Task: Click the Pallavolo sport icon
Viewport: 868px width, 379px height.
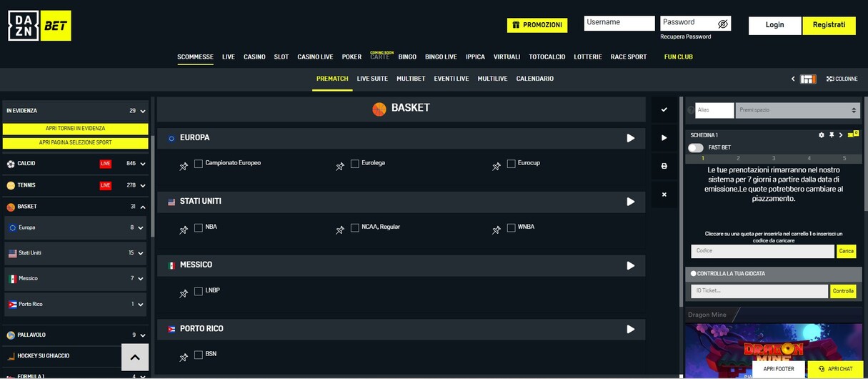Action: point(11,335)
